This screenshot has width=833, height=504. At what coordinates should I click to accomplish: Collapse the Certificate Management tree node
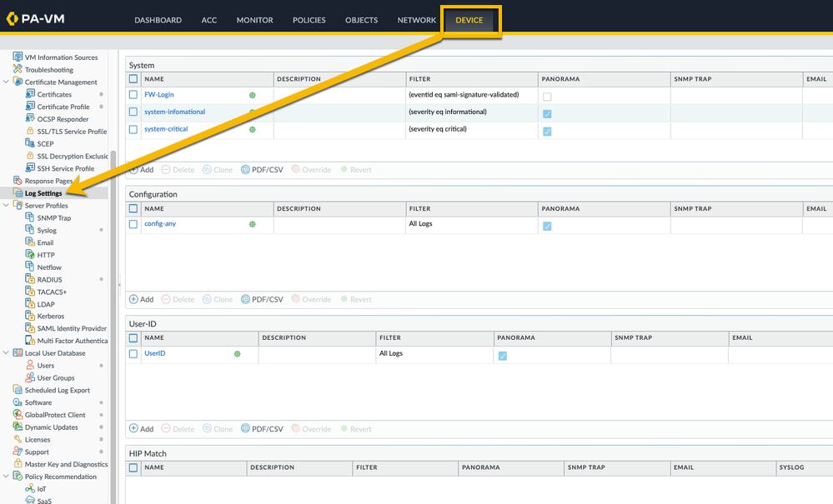[7, 82]
